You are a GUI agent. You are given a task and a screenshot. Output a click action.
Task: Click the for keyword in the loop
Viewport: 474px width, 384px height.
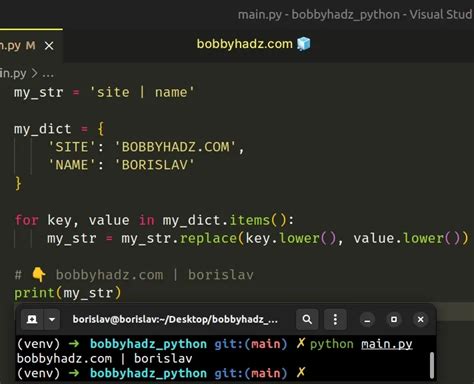27,220
